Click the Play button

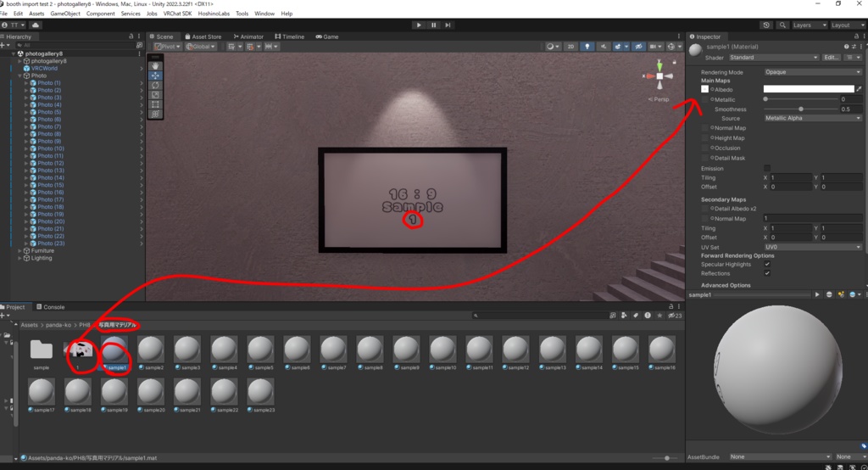coord(419,25)
